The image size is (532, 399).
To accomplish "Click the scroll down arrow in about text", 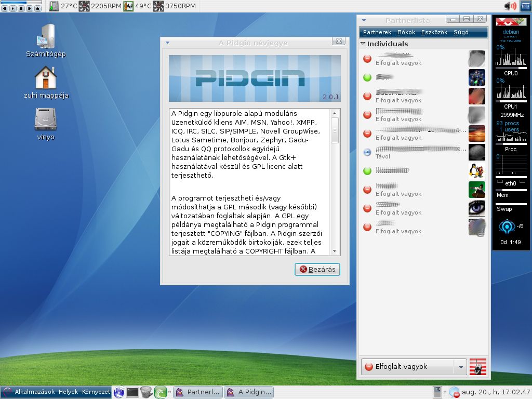I will click(x=335, y=251).
